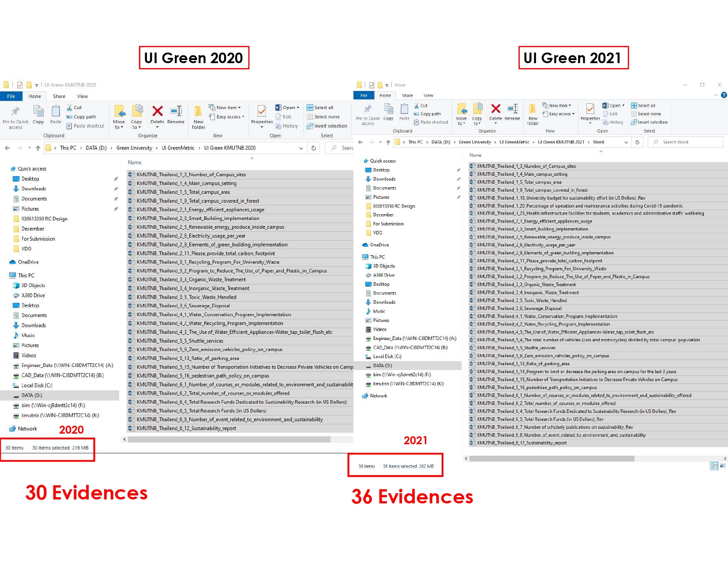This screenshot has height=563, width=728.
Task: Click Paste shortcut in 2020 window ribbon
Action: point(86,126)
